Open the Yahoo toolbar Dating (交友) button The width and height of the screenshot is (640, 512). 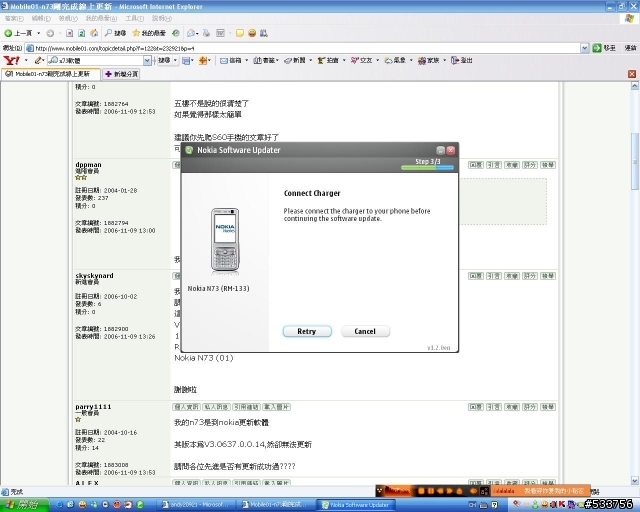(362, 60)
